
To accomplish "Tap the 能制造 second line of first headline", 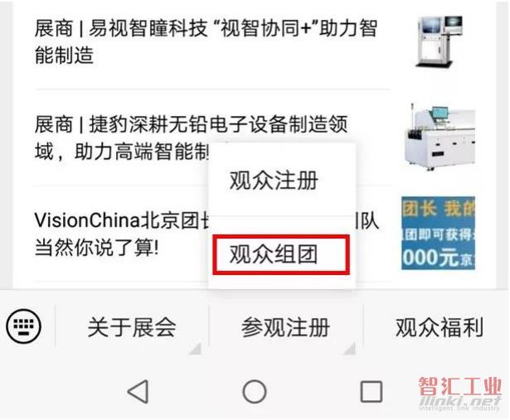I will coord(64,55).
